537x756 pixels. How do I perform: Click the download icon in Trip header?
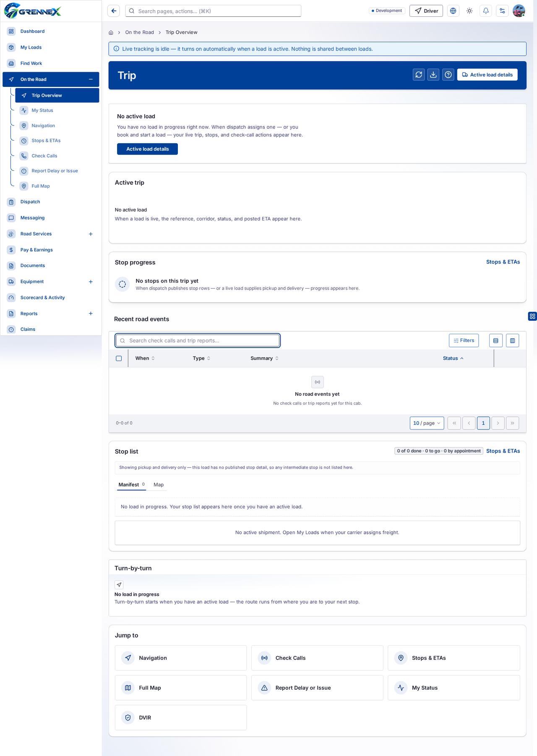click(433, 75)
